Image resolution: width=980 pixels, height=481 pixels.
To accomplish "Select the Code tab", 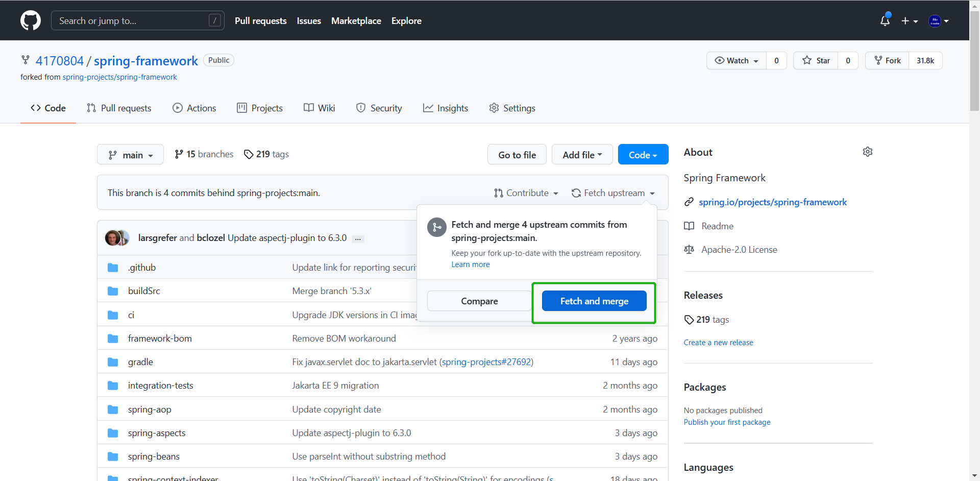I will [48, 108].
